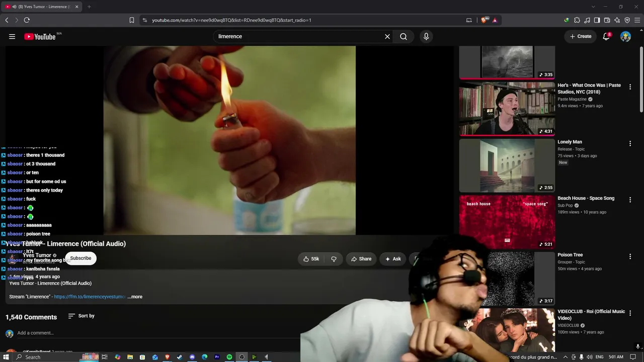
Task: Show hidden system tray icons
Action: pos(565,357)
